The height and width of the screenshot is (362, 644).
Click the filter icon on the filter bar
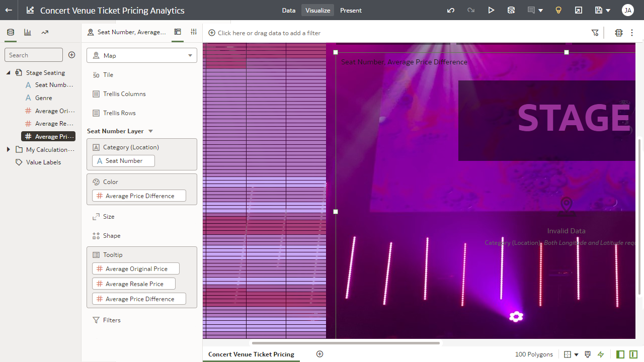coord(595,32)
